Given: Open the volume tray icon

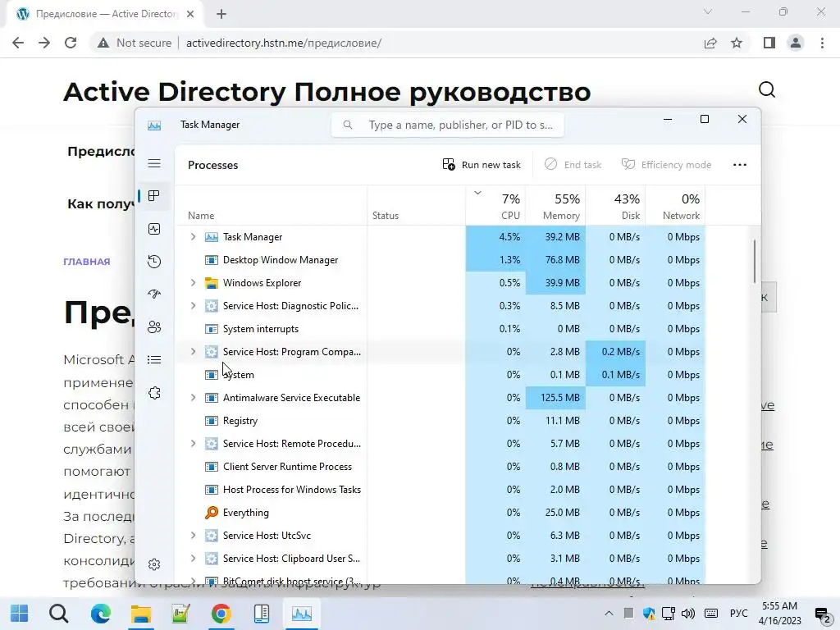Looking at the screenshot, I should tap(688, 614).
